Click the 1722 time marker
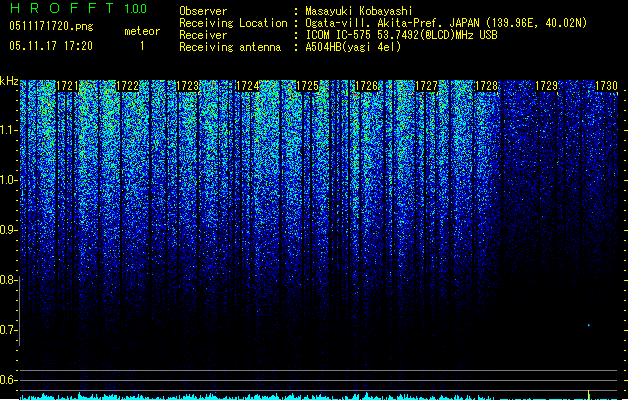 [127, 86]
